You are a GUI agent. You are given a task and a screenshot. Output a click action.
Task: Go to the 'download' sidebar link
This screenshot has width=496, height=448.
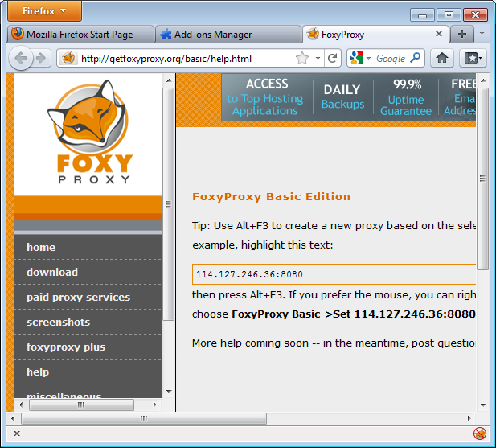[52, 272]
